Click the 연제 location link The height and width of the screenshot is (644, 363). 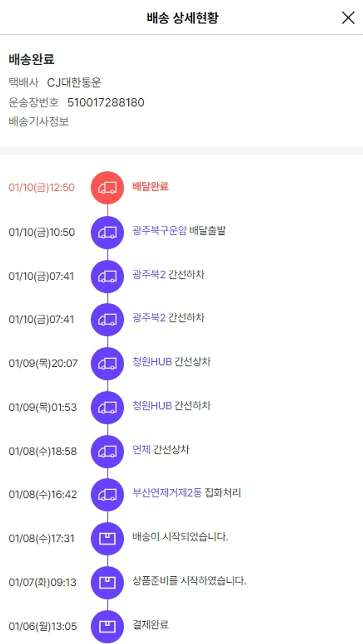tap(141, 450)
